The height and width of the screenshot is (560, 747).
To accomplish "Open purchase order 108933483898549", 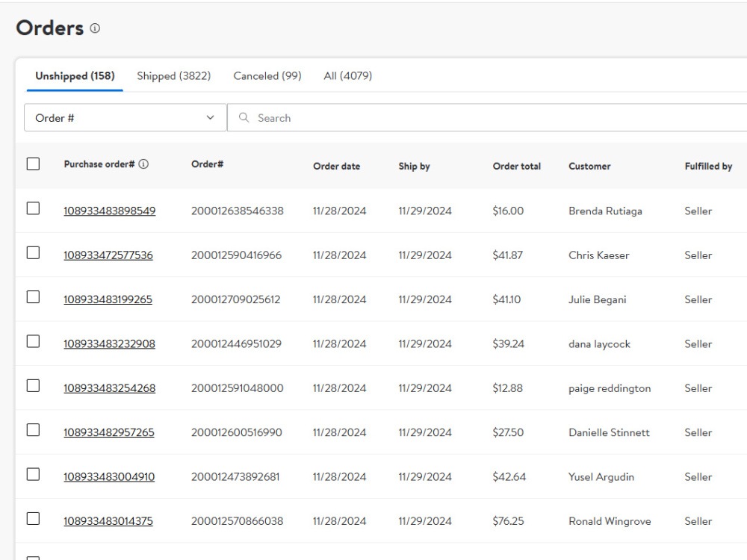I will tap(110, 211).
